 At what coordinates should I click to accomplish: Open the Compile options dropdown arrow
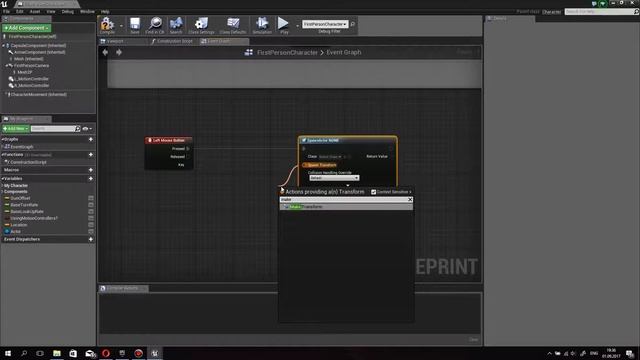tap(121, 26)
